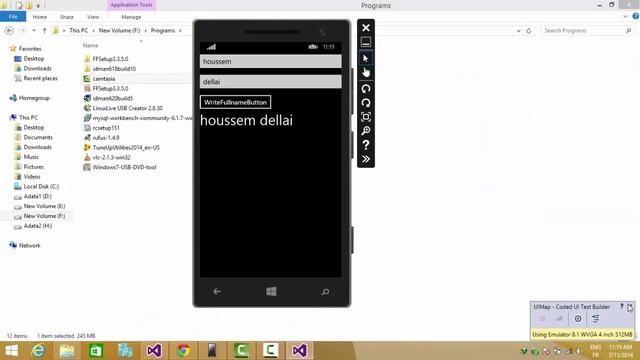The image size is (640, 360).
Task: Tap the phone Search hardware button
Action: click(x=325, y=291)
